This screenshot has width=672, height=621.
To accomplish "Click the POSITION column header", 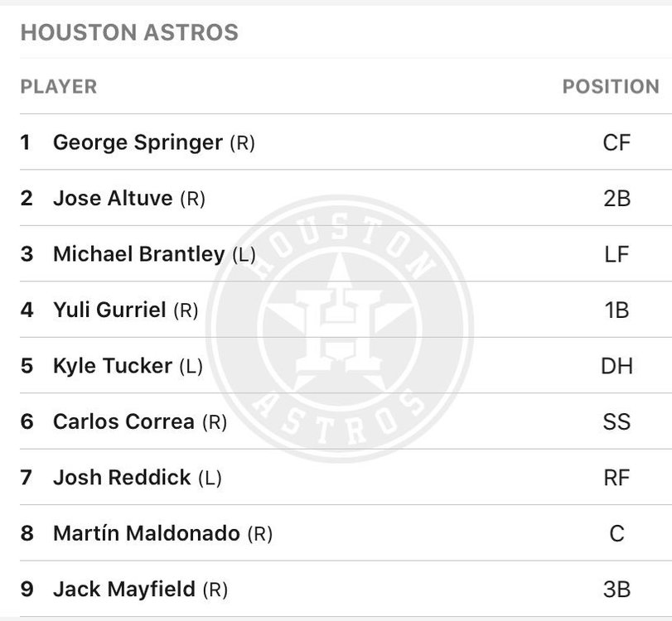I will click(611, 86).
